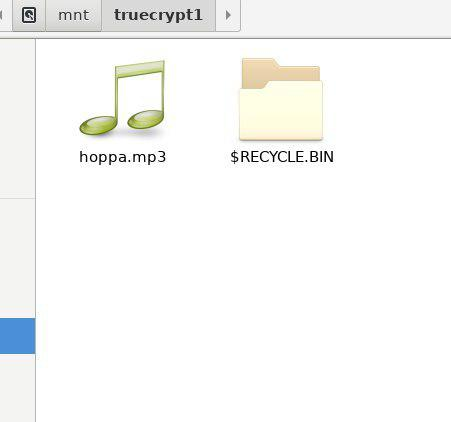Go to the mnt path segment
The height and width of the screenshot is (422, 451).
pos(73,15)
